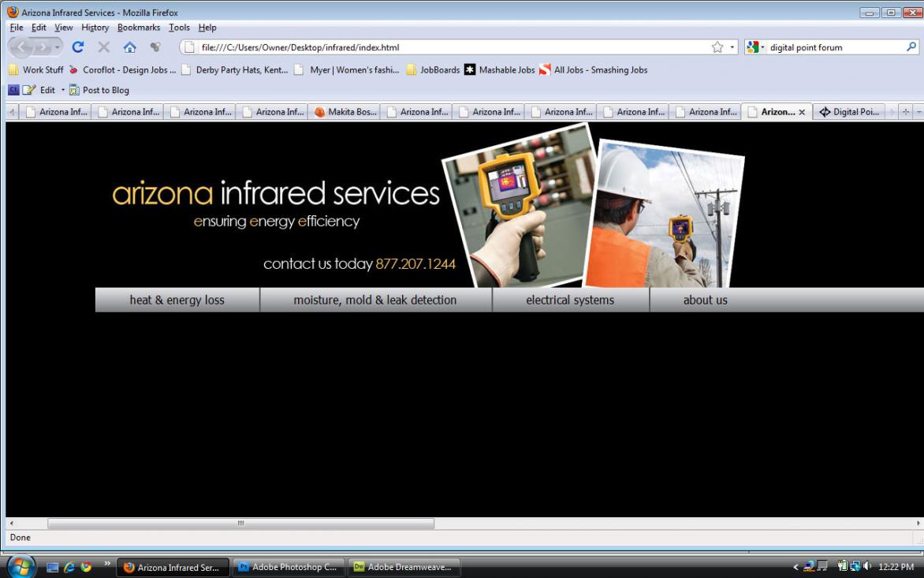Open the recent pages history dropdown arrow
The width and height of the screenshot is (924, 578).
58,47
